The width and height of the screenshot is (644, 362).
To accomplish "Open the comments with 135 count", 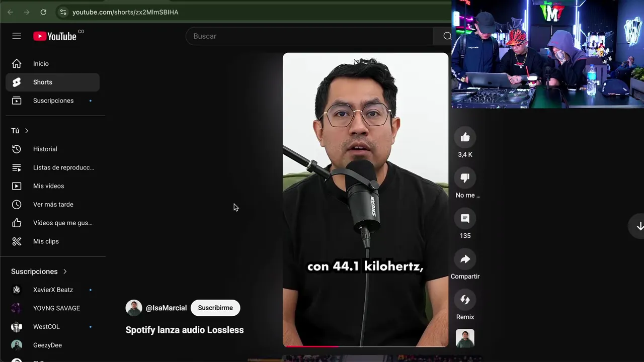I will [x=465, y=219].
